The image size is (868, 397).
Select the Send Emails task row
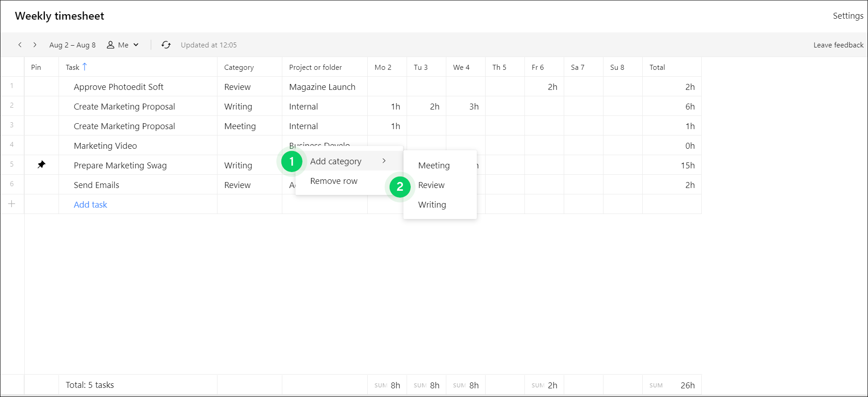(x=96, y=185)
